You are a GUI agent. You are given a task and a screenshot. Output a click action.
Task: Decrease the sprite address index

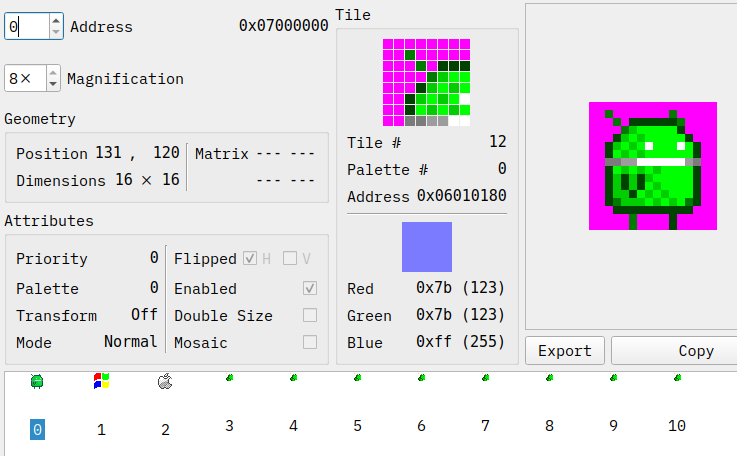click(55, 32)
